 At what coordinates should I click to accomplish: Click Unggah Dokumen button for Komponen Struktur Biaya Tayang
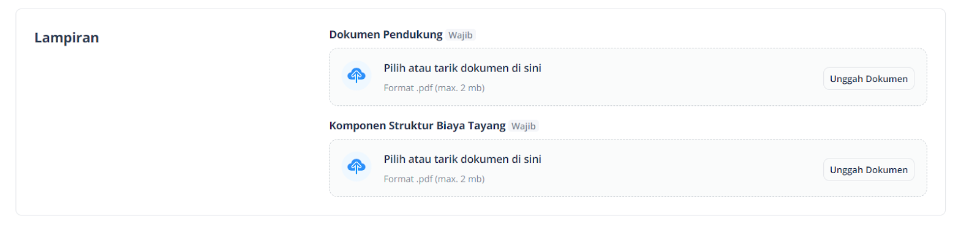869,169
